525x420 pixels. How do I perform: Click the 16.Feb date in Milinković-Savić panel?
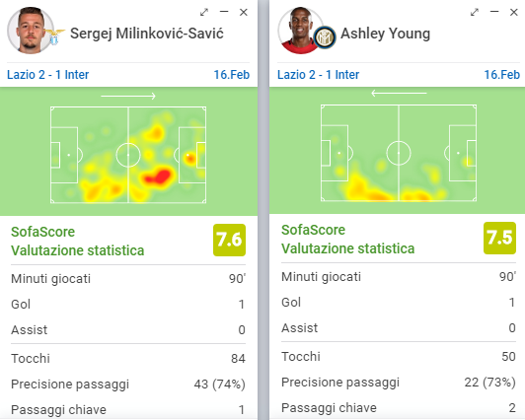(x=232, y=75)
